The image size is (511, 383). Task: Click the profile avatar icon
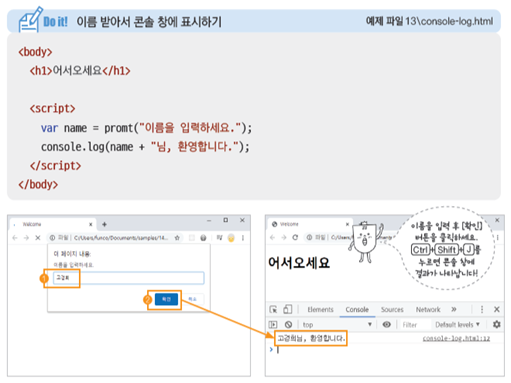pyautogui.click(x=231, y=238)
